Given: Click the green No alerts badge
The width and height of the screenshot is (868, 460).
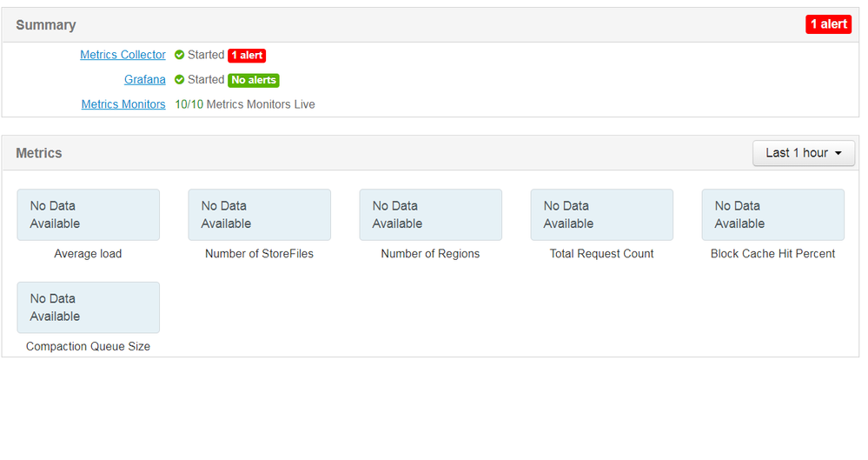Looking at the screenshot, I should pyautogui.click(x=253, y=80).
